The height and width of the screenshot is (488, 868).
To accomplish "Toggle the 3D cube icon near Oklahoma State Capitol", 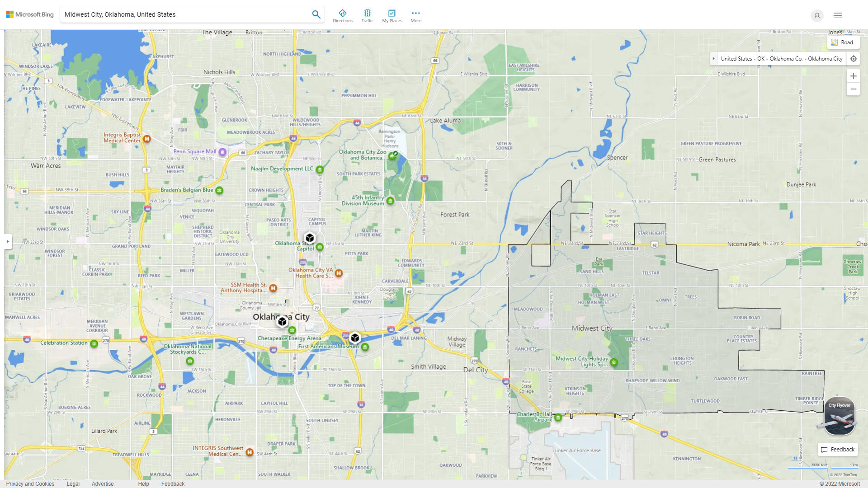I will [310, 238].
